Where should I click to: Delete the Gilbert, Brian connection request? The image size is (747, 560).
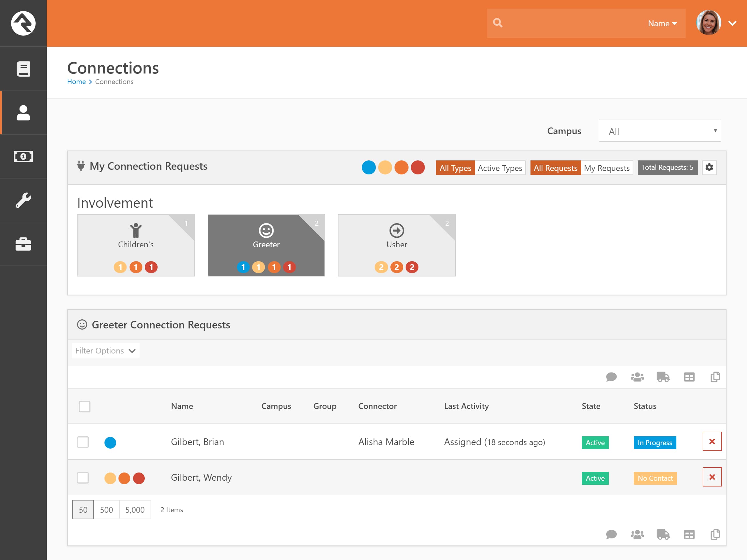[712, 442]
